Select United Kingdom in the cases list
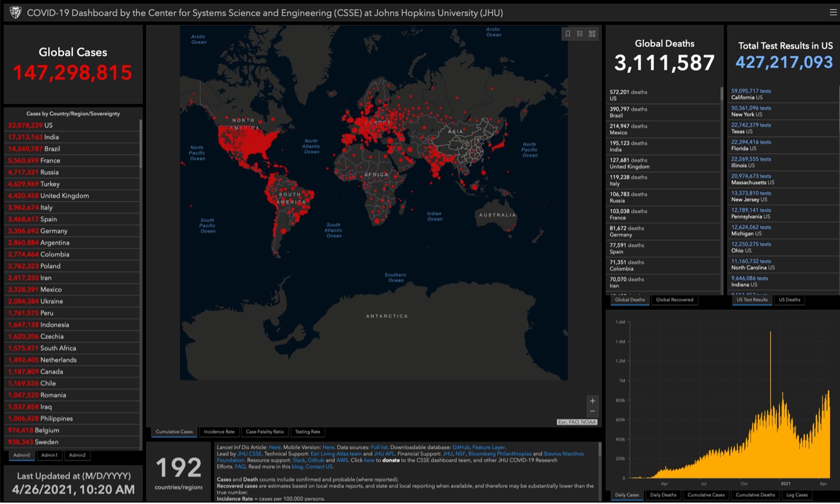This screenshot has width=840, height=504. coord(73,196)
